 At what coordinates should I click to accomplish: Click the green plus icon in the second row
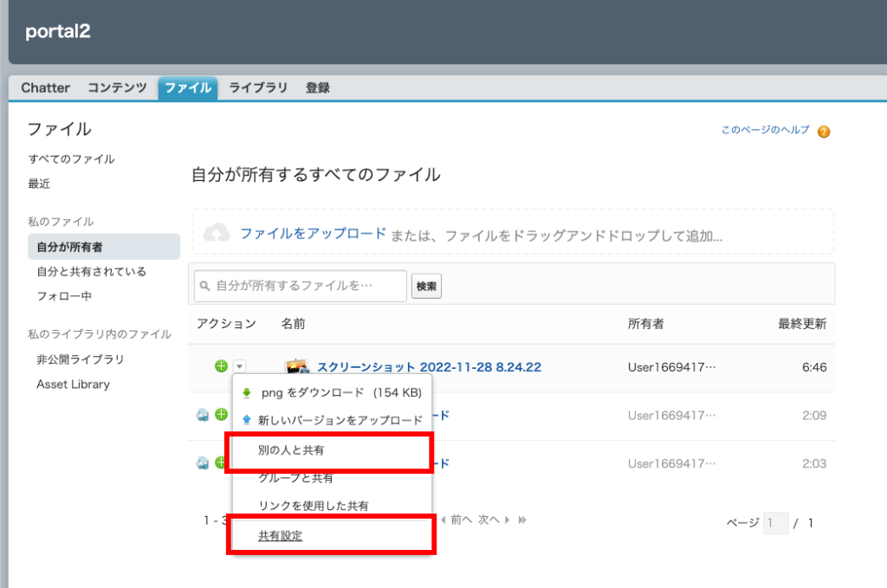221,415
